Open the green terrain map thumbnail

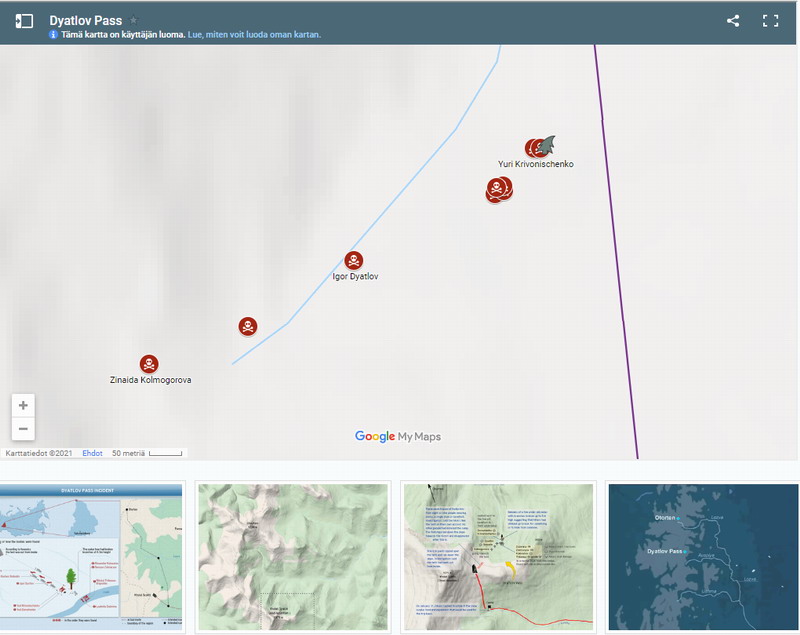tap(293, 557)
